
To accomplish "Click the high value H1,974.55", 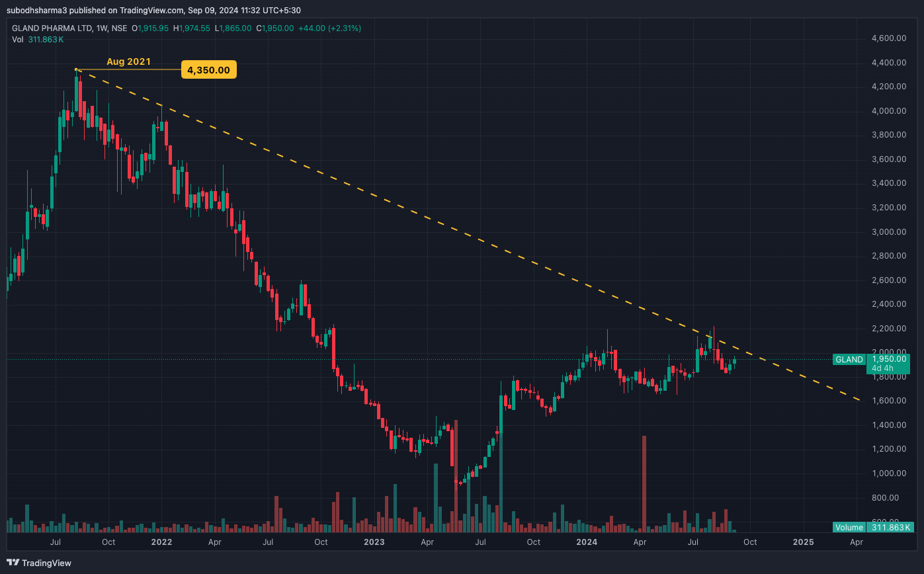I will [x=192, y=28].
